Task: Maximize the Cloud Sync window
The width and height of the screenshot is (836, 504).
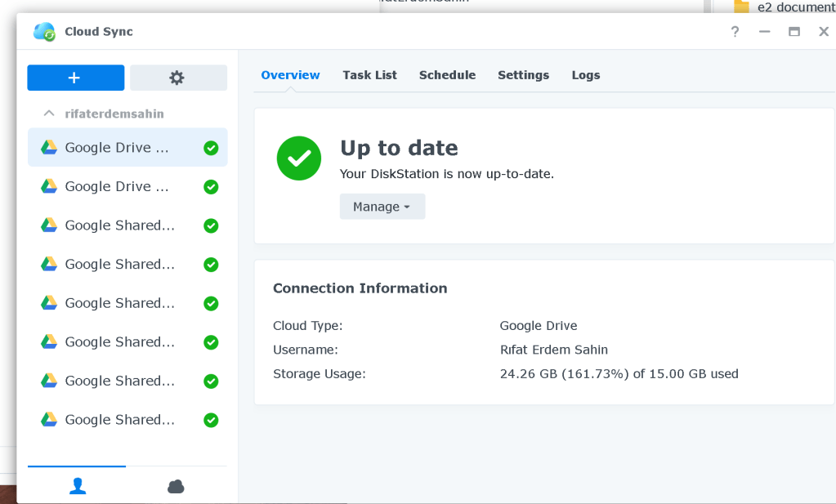Action: click(x=794, y=31)
